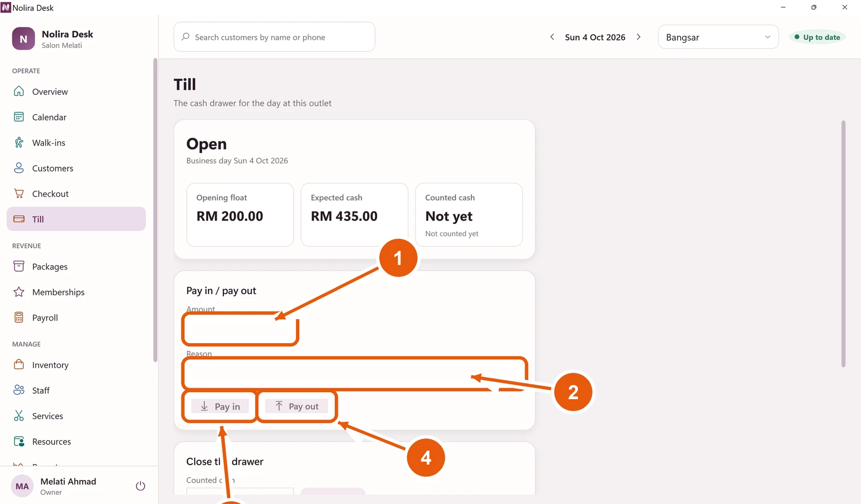
Task: Select the Walk-ins person icon
Action: 19,143
